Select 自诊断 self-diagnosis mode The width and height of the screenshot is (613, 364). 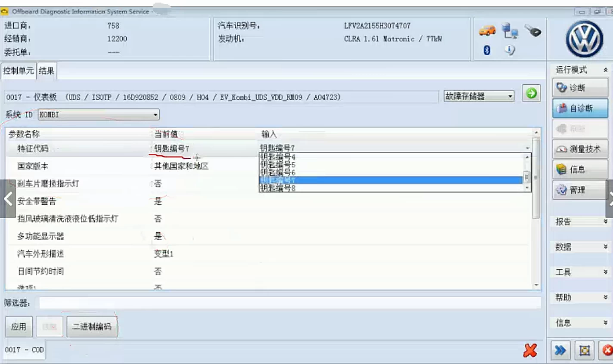(580, 108)
